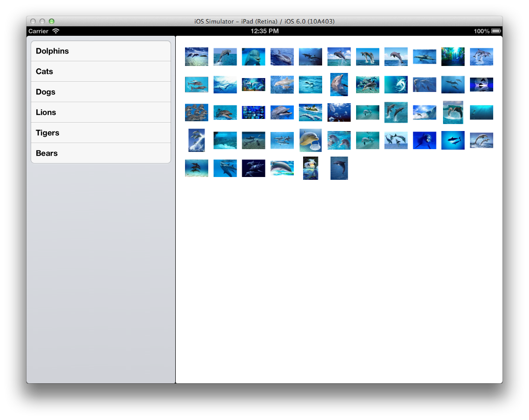
Task: Select Dolphins in the animal list
Action: tap(100, 51)
